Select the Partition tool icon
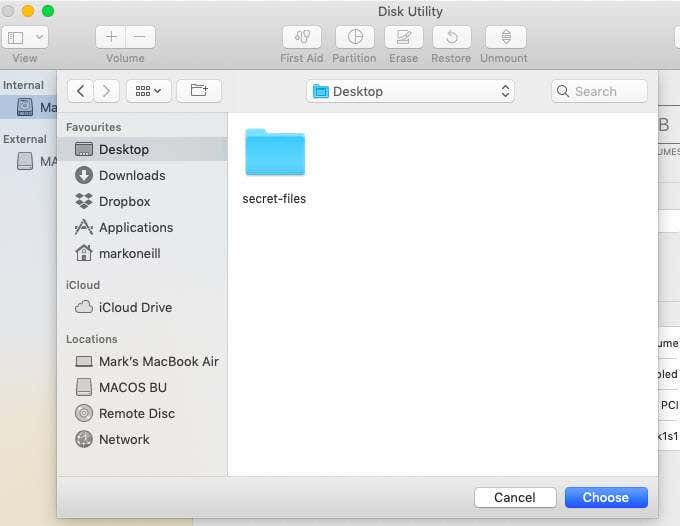This screenshot has height=526, width=680. pos(355,37)
